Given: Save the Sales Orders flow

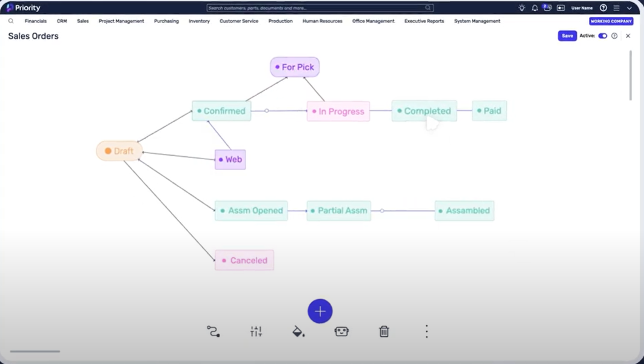Looking at the screenshot, I should 567,36.
